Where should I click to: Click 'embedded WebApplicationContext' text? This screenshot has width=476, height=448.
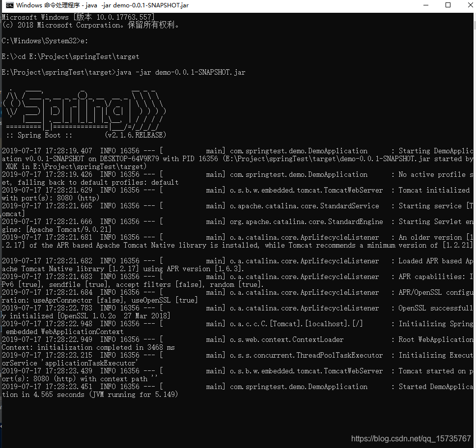pos(65,332)
